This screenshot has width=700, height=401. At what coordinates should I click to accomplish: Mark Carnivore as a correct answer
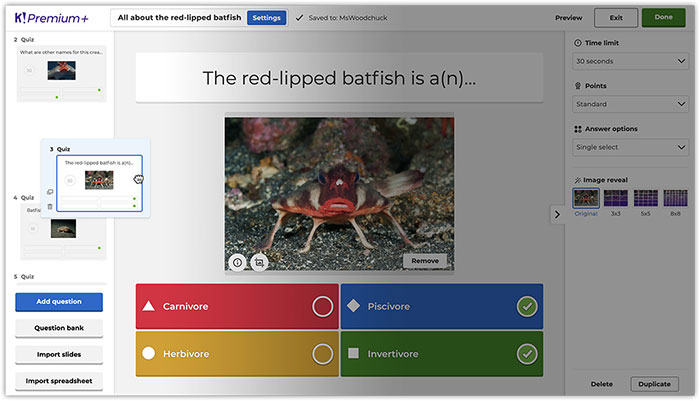(322, 307)
